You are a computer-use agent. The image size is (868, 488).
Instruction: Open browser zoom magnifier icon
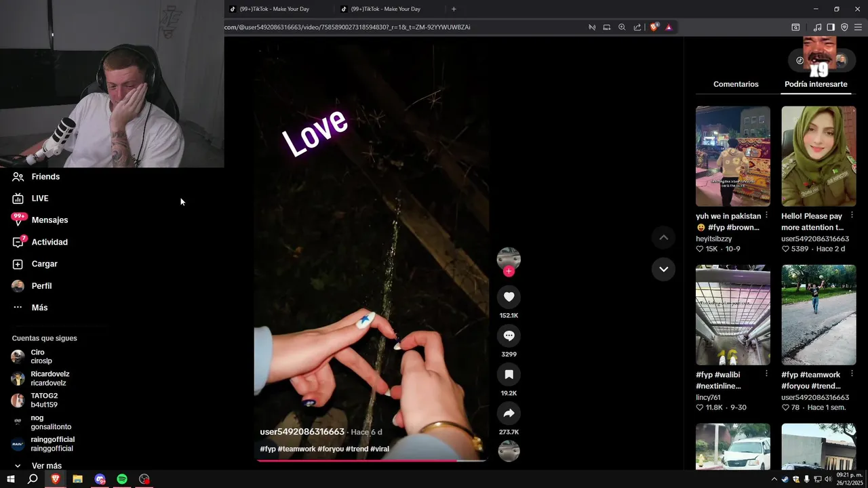(622, 27)
